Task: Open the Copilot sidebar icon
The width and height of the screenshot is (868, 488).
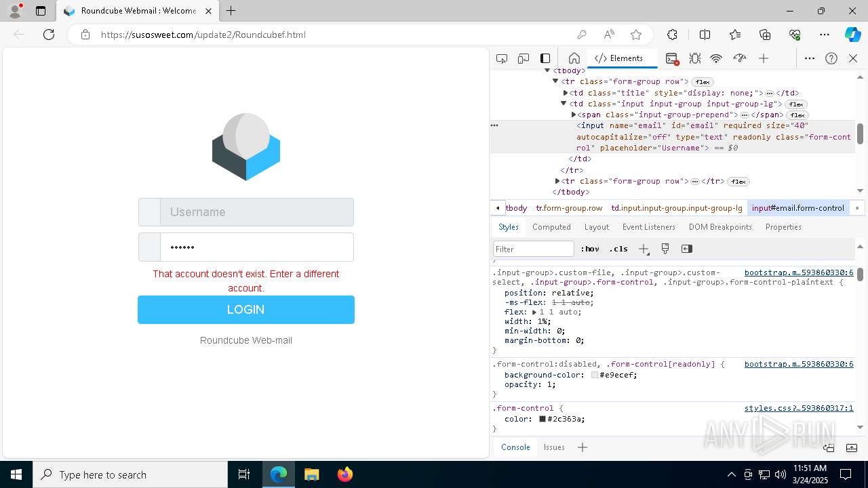Action: 852,35
